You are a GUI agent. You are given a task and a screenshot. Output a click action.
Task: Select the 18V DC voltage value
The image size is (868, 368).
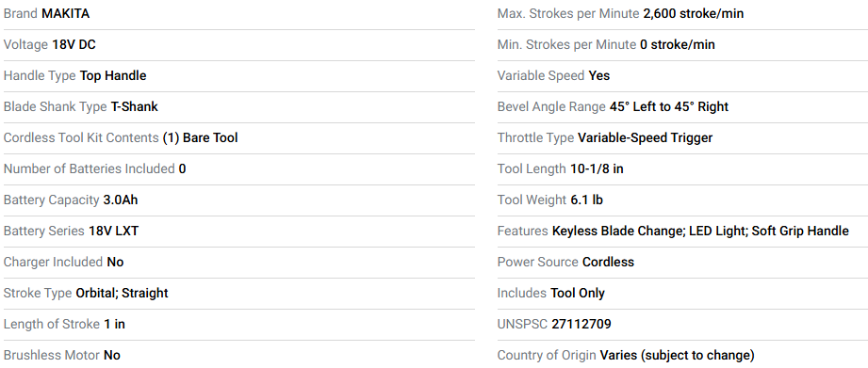tap(74, 45)
